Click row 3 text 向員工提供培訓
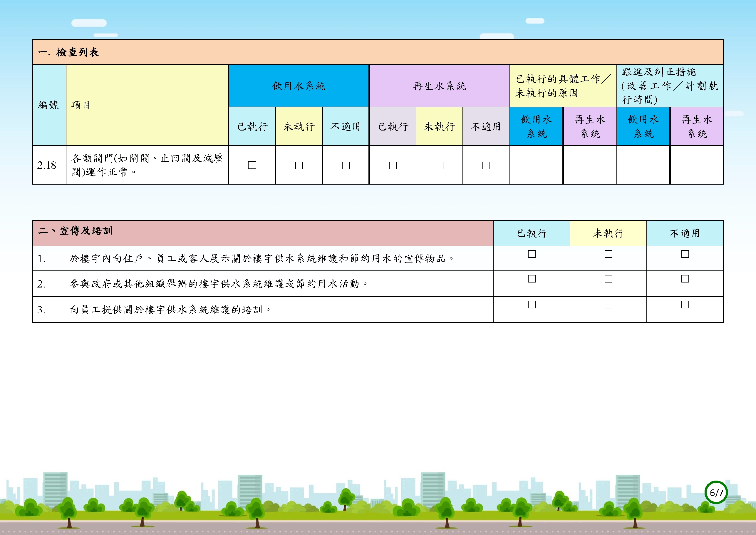Screen dimensions: 756x535 [x=170, y=310]
